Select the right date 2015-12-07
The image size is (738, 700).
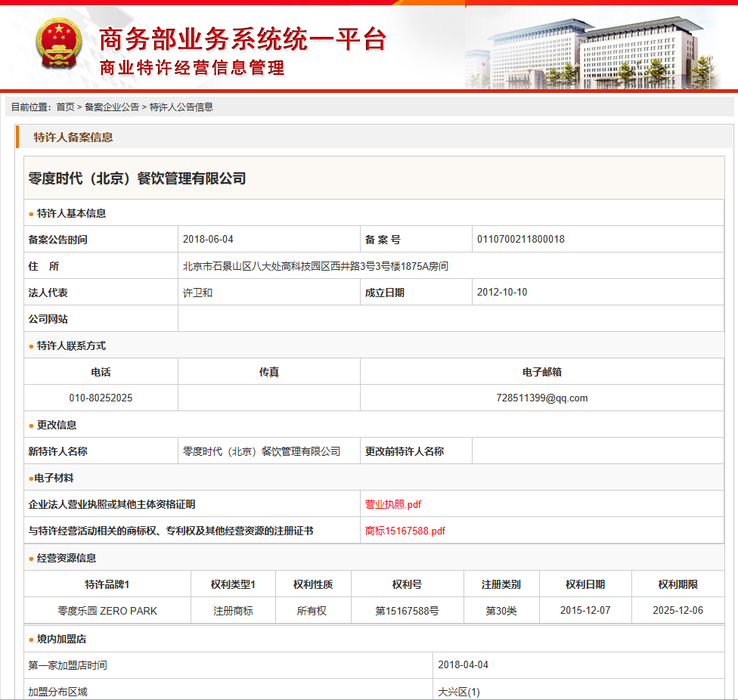point(585,610)
